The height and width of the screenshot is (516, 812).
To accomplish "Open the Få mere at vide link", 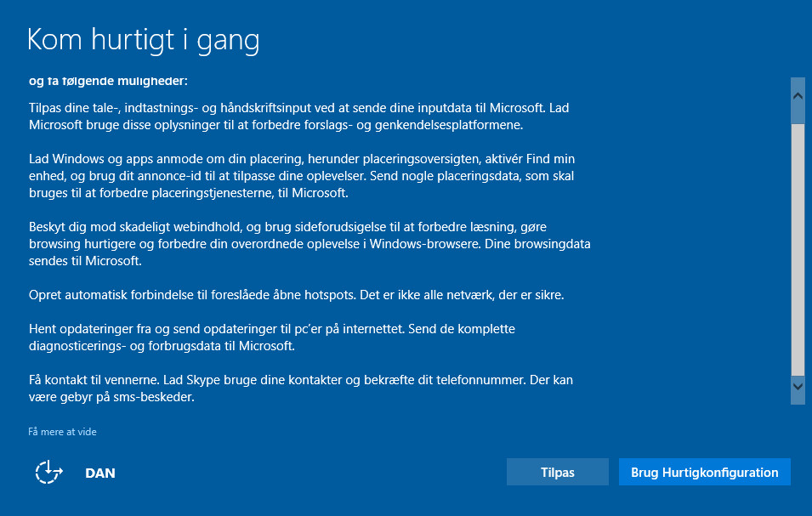I will pos(62,432).
